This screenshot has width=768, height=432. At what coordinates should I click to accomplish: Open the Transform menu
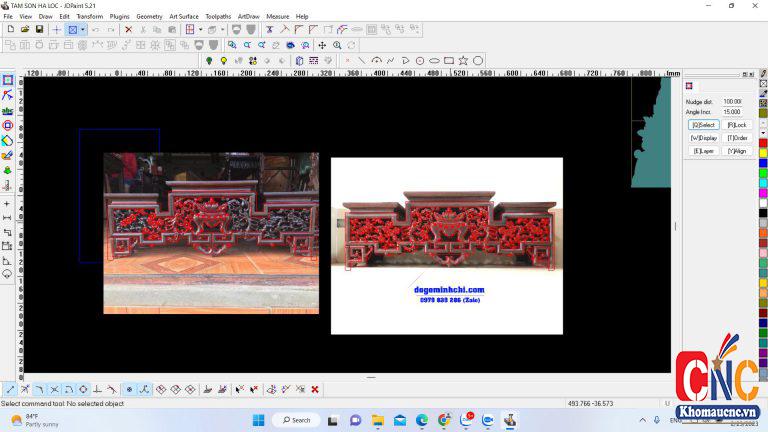pos(90,16)
